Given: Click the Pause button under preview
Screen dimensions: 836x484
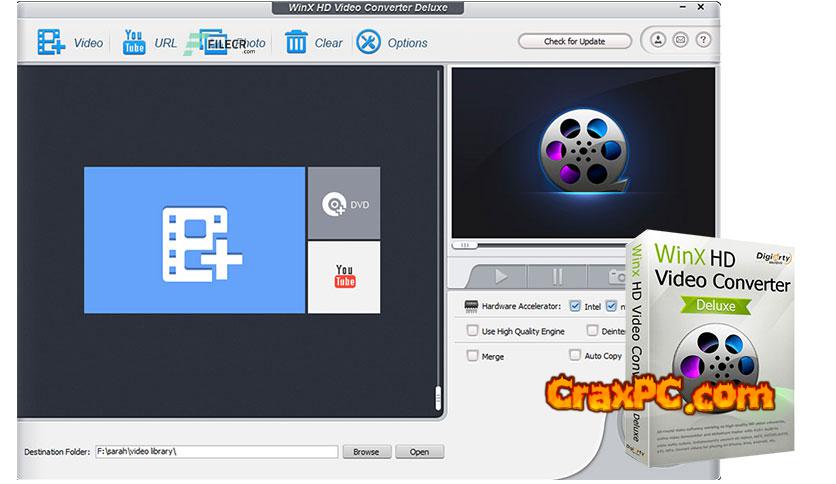Looking at the screenshot, I should click(557, 276).
